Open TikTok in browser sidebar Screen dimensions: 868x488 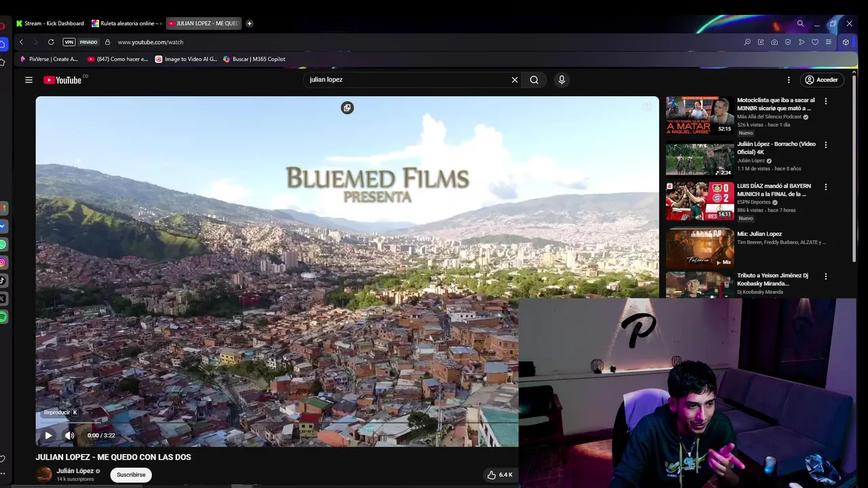(x=3, y=281)
